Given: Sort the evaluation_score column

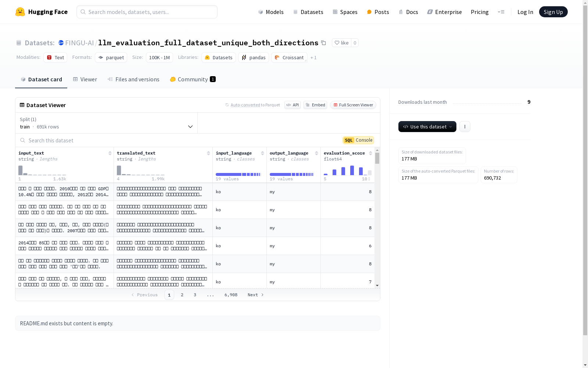Looking at the screenshot, I should point(370,153).
